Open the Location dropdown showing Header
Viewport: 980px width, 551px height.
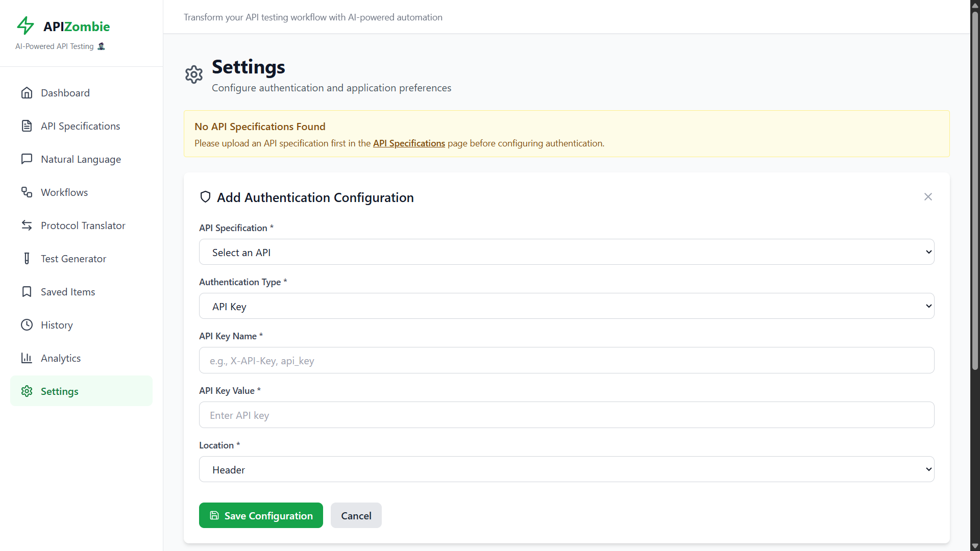pyautogui.click(x=566, y=469)
